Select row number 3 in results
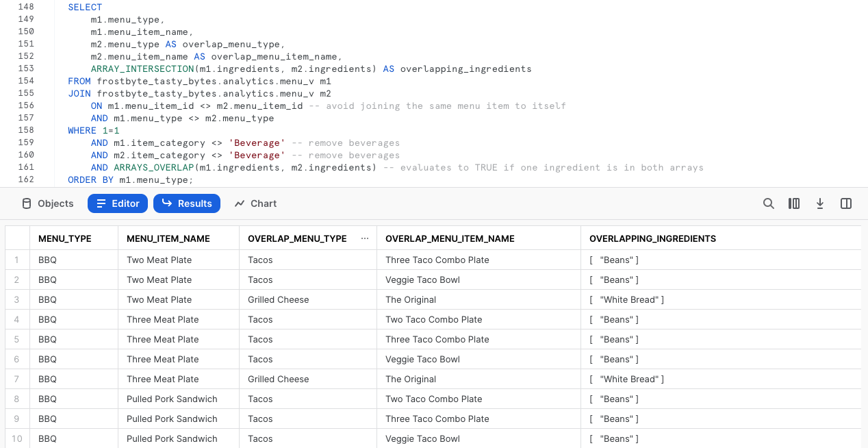 click(x=16, y=299)
